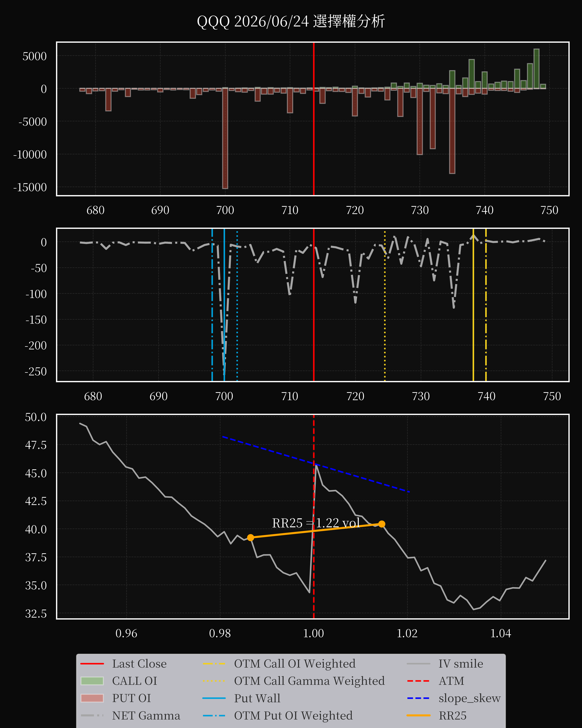Click the '5000' y-axis label in top chart
This screenshot has height=728, width=582.
click(x=35, y=56)
